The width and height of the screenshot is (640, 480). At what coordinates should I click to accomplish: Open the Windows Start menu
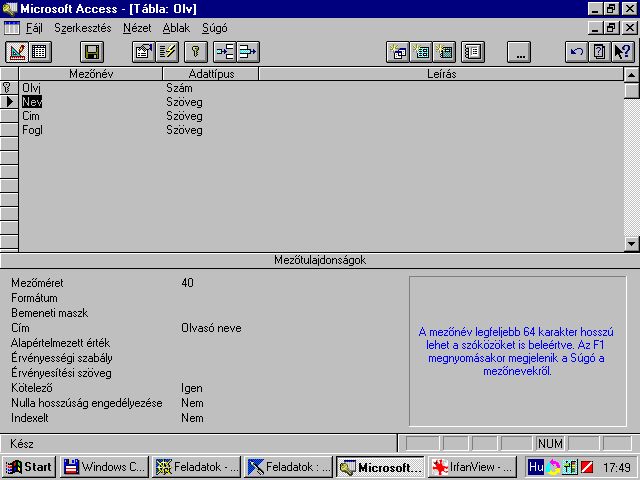[x=29, y=467]
